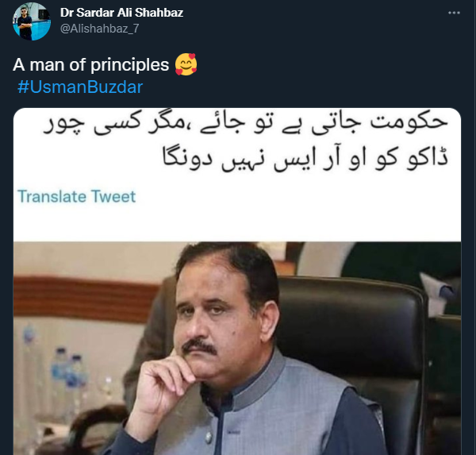Viewport: 476px width, 455px height.
Task: Click the wooden wall trim in photo
Action: coord(83,299)
